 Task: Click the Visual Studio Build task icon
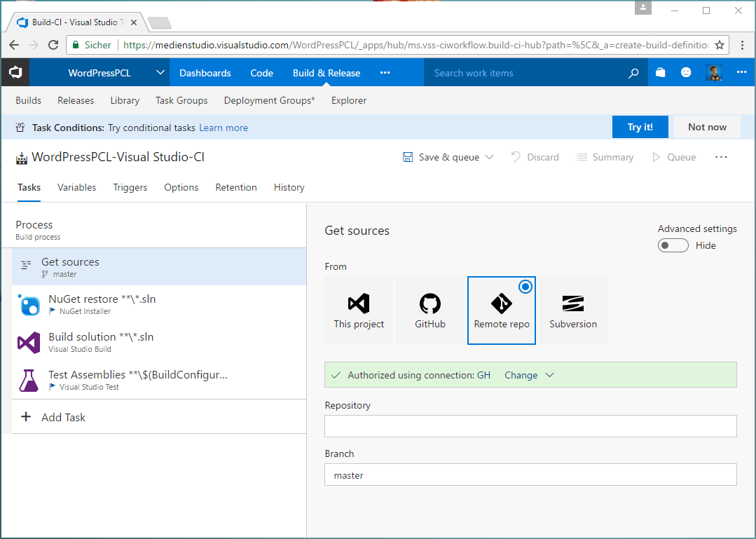pos(29,342)
